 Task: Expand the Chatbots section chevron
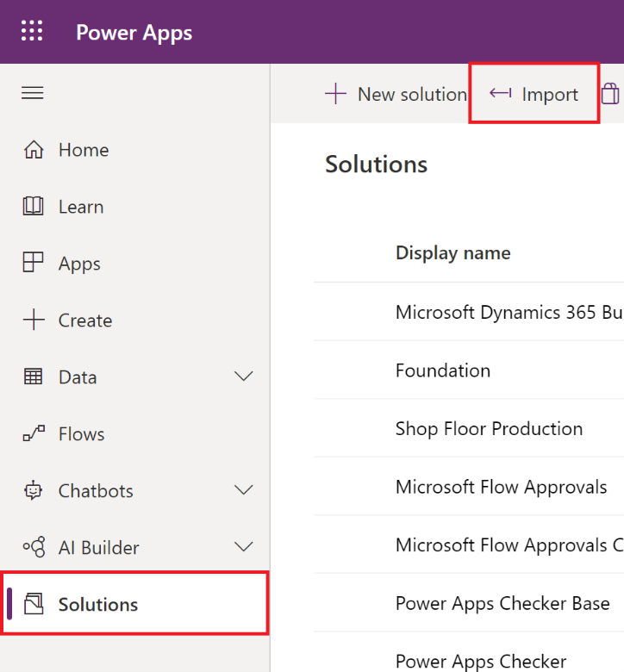(x=244, y=491)
